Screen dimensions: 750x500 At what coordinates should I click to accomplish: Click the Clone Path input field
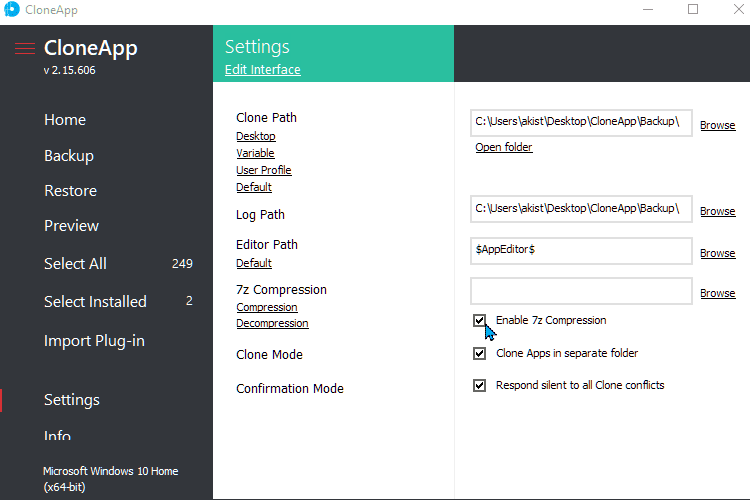[x=581, y=123]
